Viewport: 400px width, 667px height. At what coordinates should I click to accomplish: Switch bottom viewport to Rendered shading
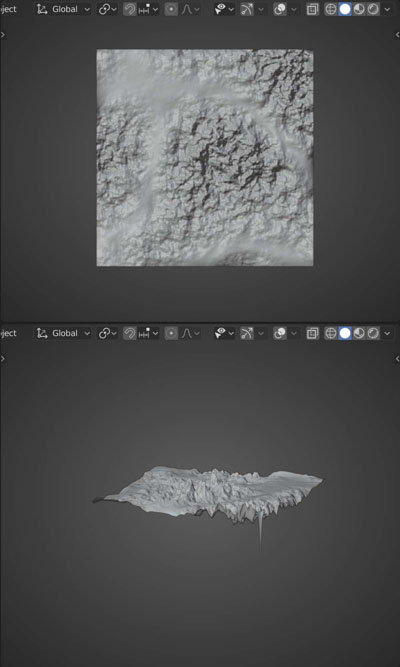pyautogui.click(x=373, y=333)
